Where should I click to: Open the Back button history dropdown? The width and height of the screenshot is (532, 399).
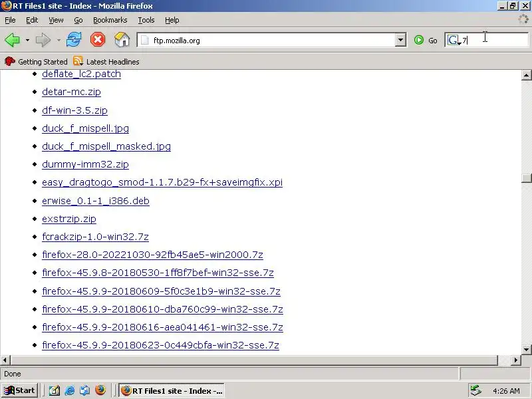[x=27, y=40]
